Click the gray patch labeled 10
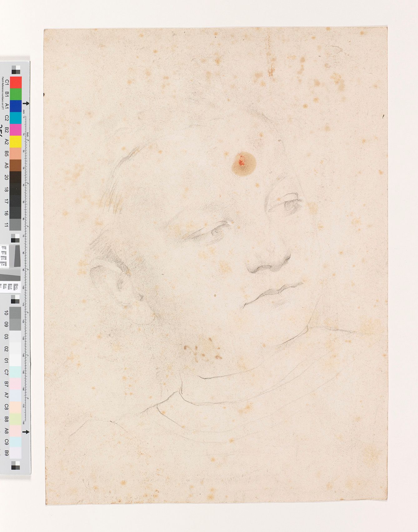This screenshot has width=418, height=532. tap(16, 313)
